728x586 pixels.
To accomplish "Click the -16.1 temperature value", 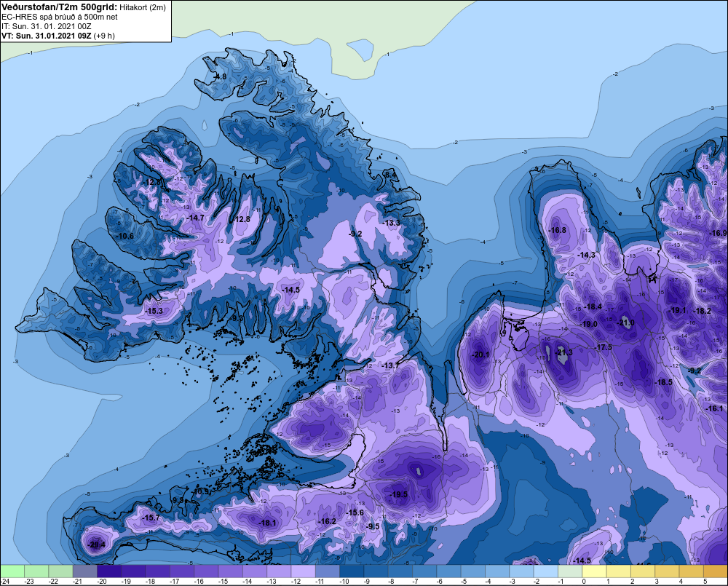I will click(715, 408).
